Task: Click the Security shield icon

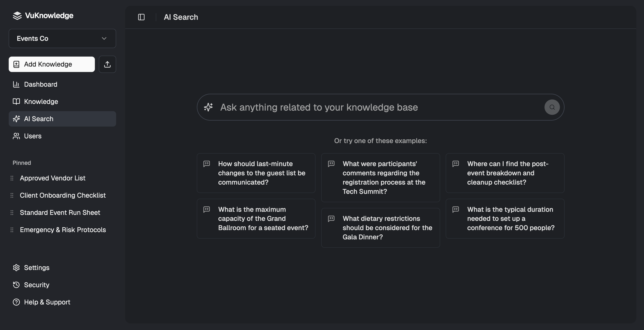Action: (16, 284)
